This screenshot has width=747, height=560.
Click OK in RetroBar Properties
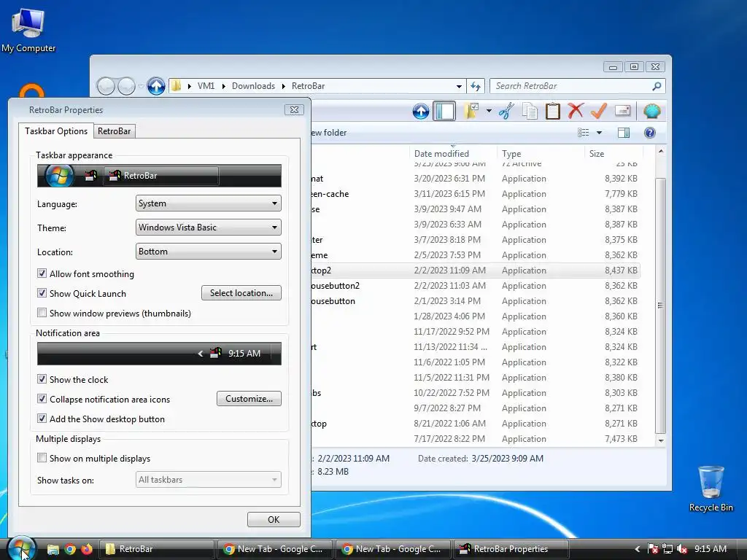274,519
